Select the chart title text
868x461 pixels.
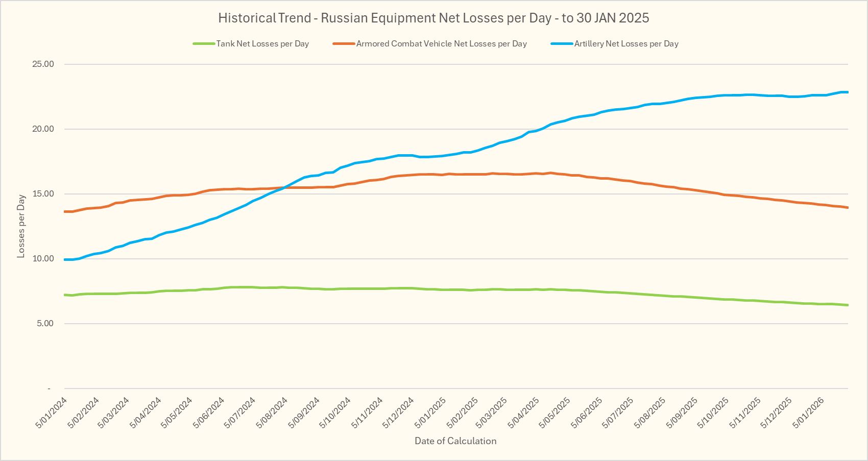tap(433, 18)
